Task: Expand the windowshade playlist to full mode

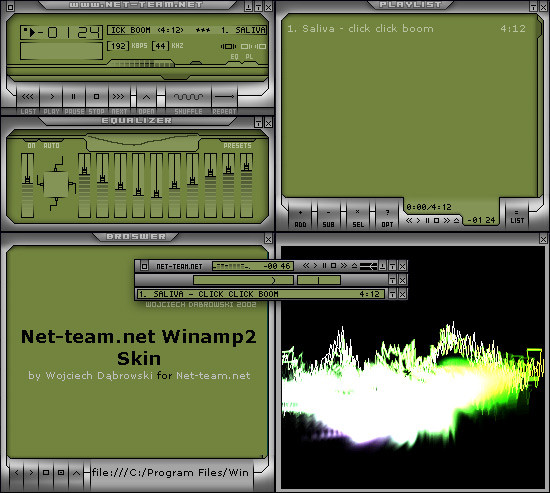Action: 393,294
